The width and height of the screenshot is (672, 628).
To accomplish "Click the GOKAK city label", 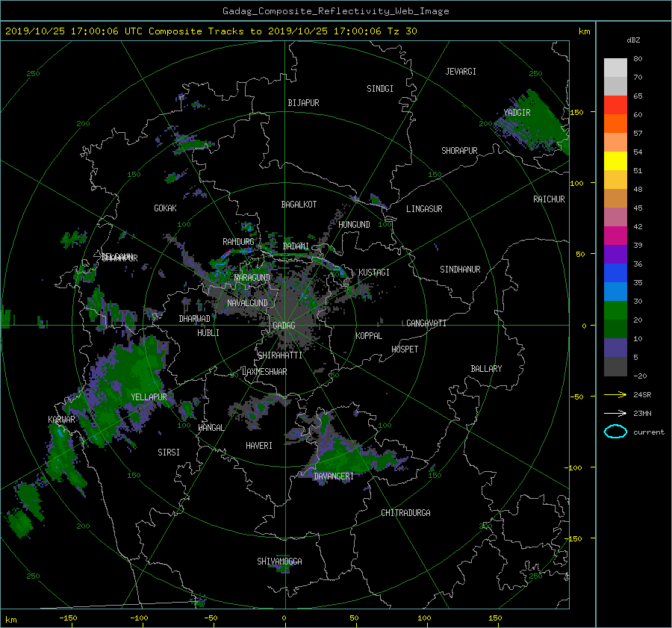I will pos(165,208).
